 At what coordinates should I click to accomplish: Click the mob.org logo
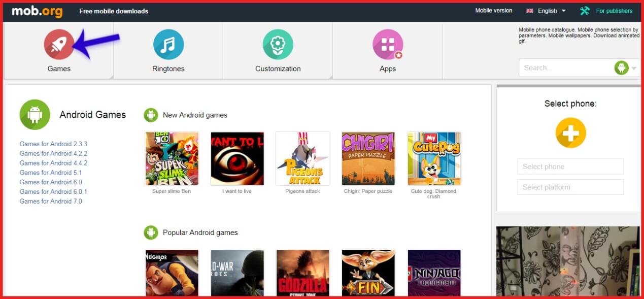39,11
